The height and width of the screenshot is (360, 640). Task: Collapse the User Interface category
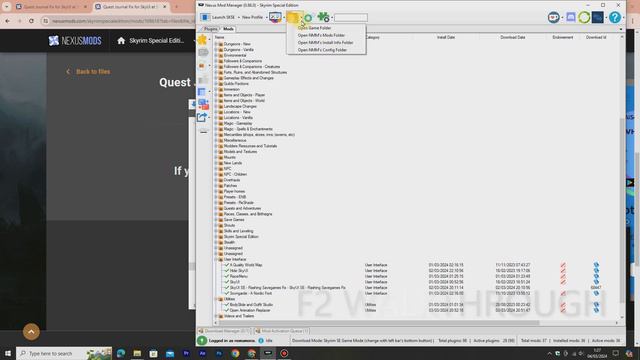click(x=216, y=260)
